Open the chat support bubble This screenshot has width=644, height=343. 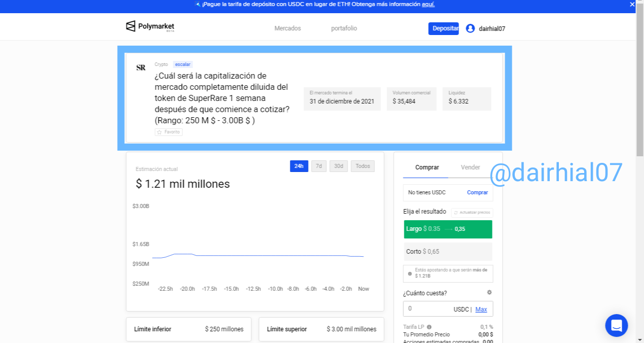617,325
